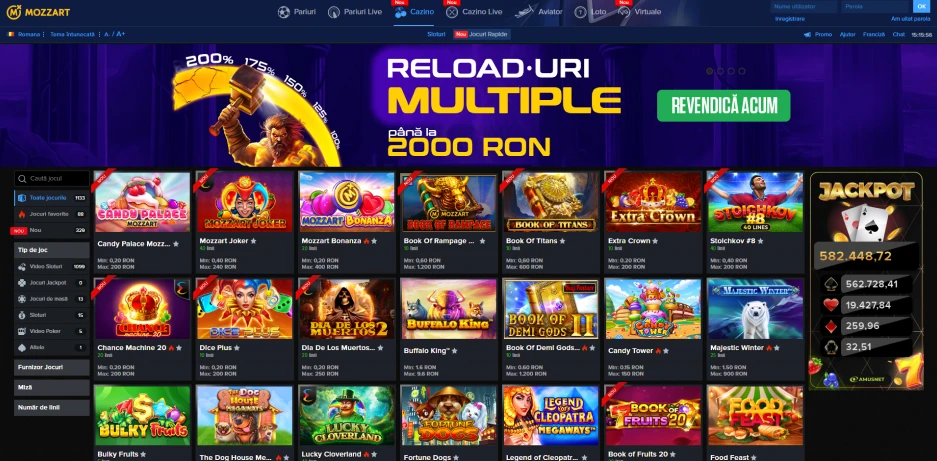Screen dimensions: 937x461
Task: Toggle favorite star for Buffalo King
Action: click(455, 351)
